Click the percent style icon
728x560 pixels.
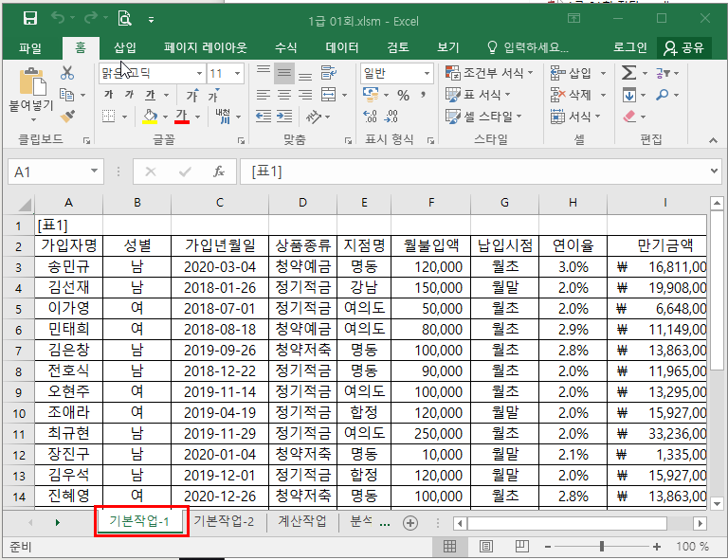pyautogui.click(x=403, y=95)
